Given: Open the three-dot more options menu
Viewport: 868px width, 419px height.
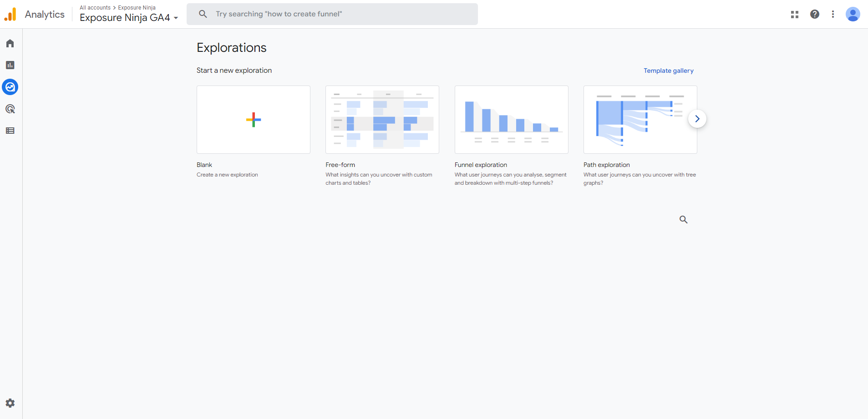Looking at the screenshot, I should (x=833, y=14).
